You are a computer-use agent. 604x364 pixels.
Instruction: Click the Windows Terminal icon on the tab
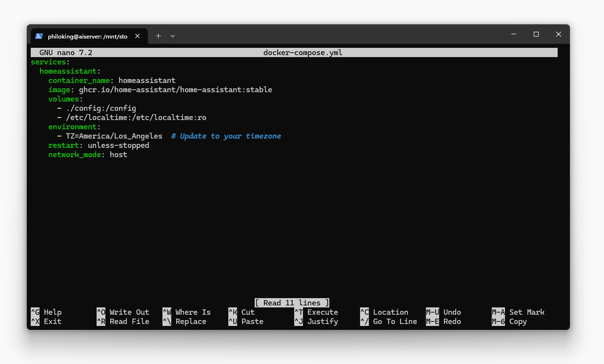(x=39, y=36)
